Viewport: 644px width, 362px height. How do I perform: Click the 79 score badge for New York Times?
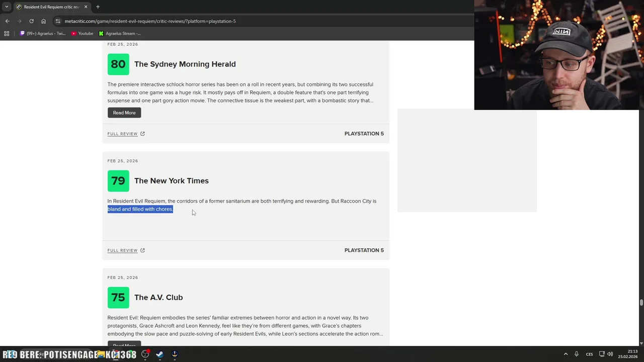click(x=118, y=180)
